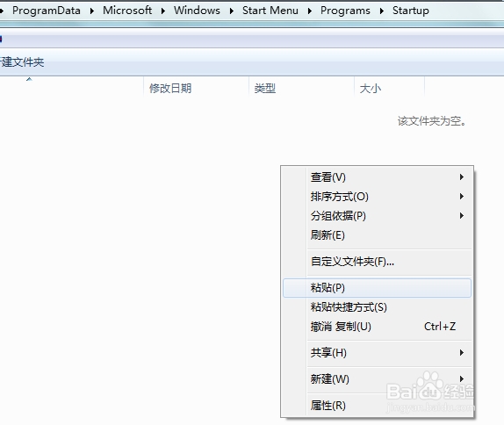Open 自定义文件夹(F)... dialog
This screenshot has width=504, height=425.
coord(377,262)
